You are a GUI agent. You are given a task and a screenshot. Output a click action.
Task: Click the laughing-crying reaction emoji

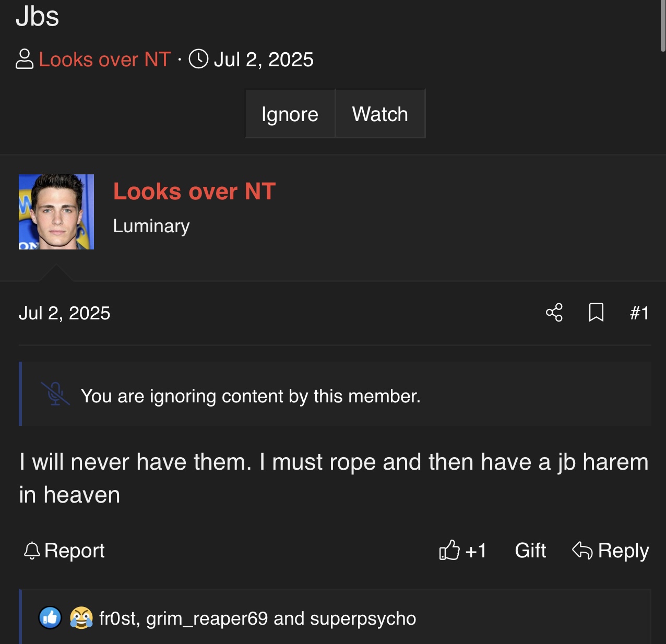81,618
